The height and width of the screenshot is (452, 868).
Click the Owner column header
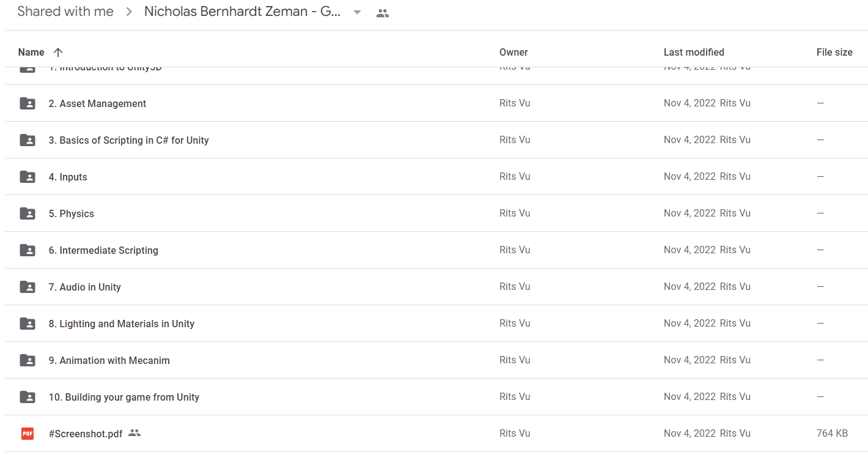[513, 53]
